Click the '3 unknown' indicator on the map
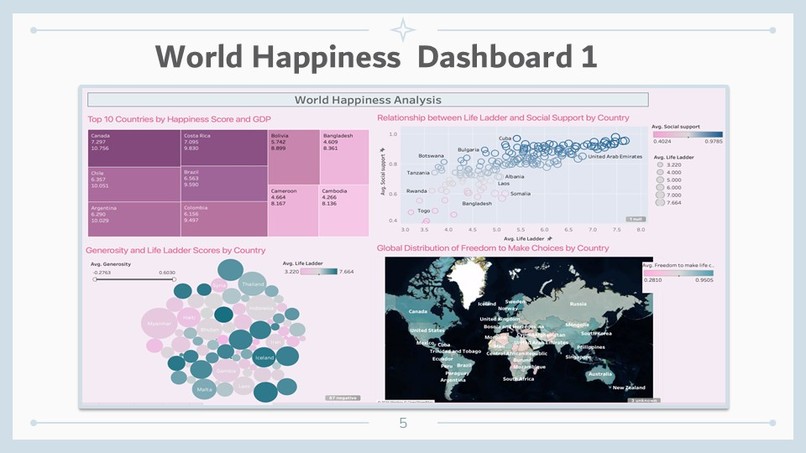806x453 pixels. click(645, 400)
